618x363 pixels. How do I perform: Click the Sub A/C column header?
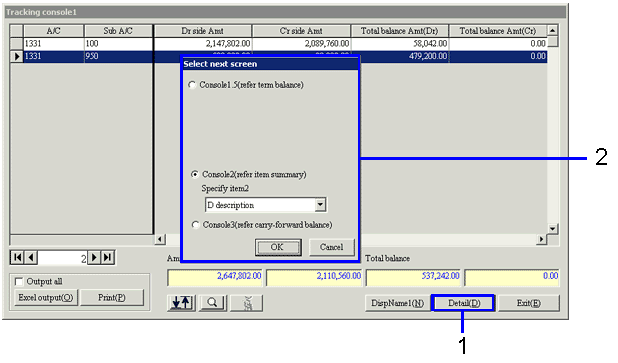point(118,31)
